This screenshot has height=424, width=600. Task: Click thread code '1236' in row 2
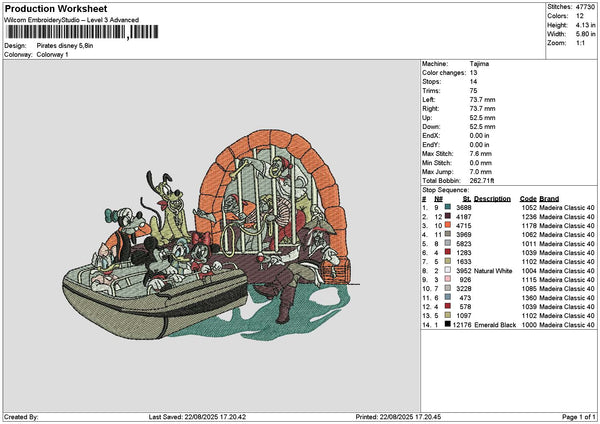[x=529, y=217]
